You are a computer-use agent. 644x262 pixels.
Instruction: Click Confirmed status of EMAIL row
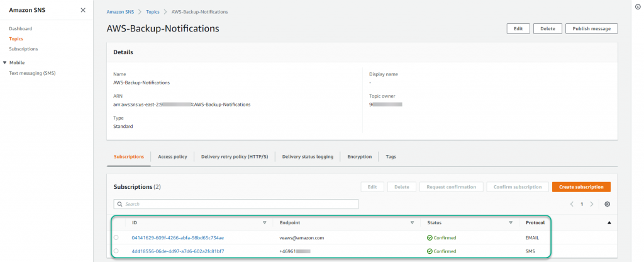(441, 237)
